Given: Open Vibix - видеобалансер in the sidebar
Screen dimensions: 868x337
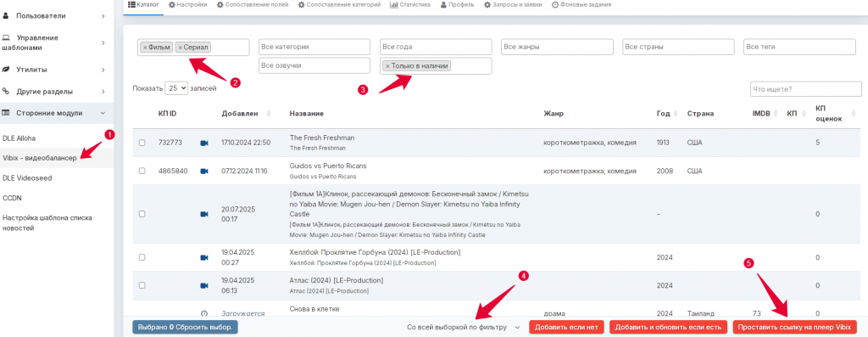Looking at the screenshot, I should click(40, 158).
